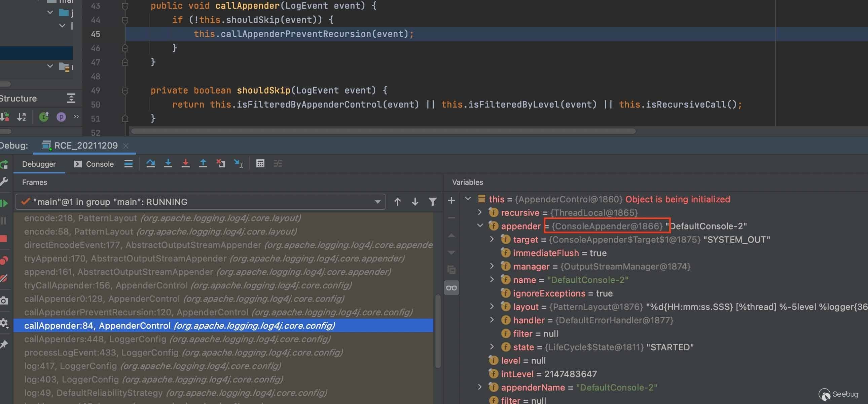Collapse the appender ConsoleAppender variable node
Viewport: 868px width, 404px height.
coord(480,226)
